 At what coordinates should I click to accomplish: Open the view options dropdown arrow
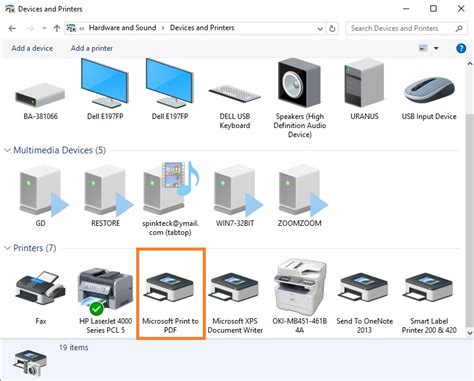[436, 48]
